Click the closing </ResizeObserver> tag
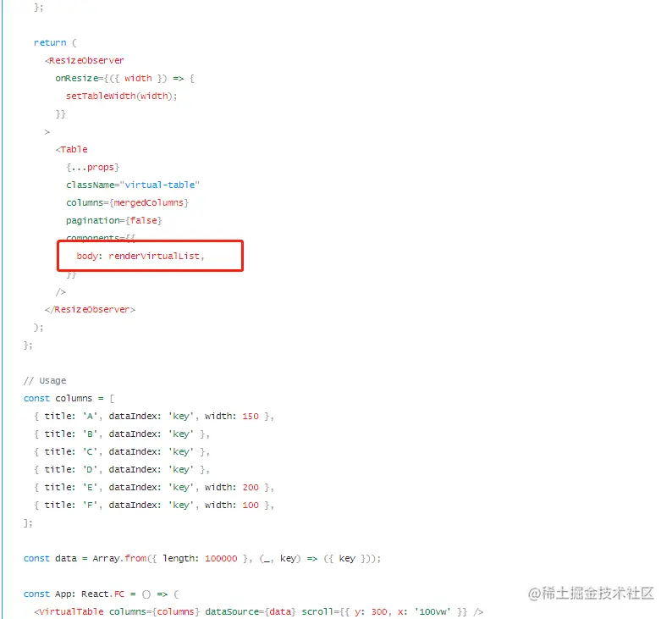The height and width of the screenshot is (619, 672). click(90, 310)
